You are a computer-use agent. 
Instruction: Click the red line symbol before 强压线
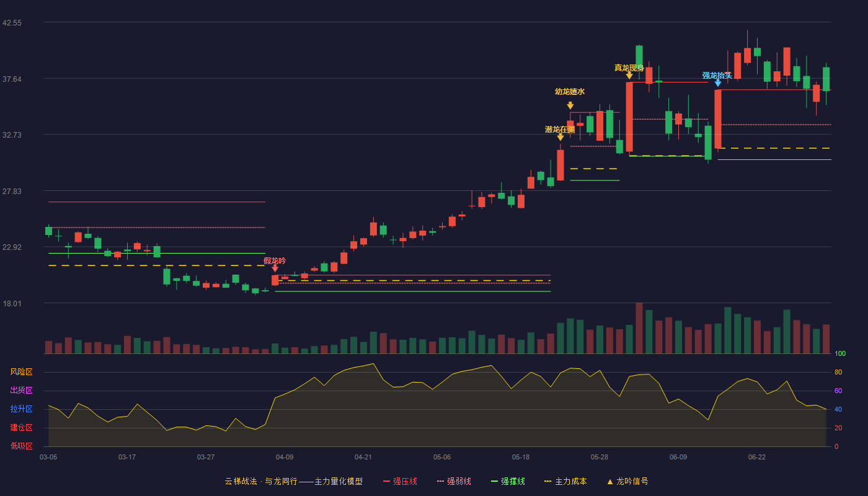pos(386,481)
